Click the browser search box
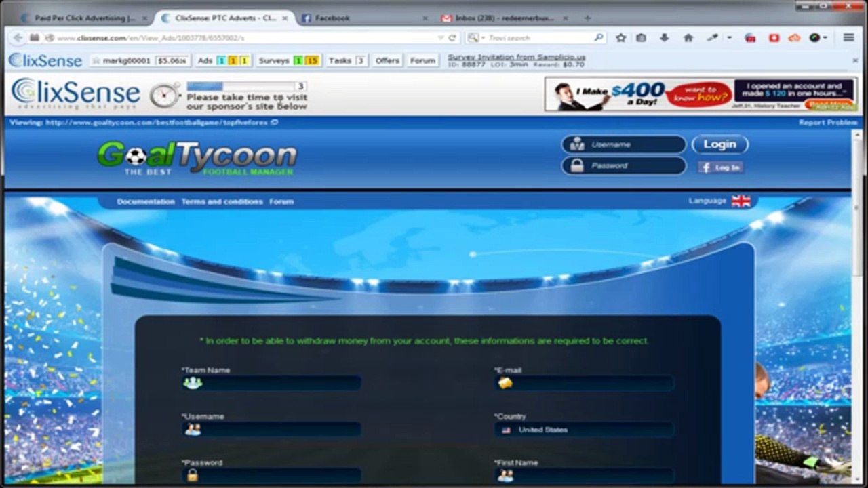The width and height of the screenshot is (868, 488). [536, 38]
